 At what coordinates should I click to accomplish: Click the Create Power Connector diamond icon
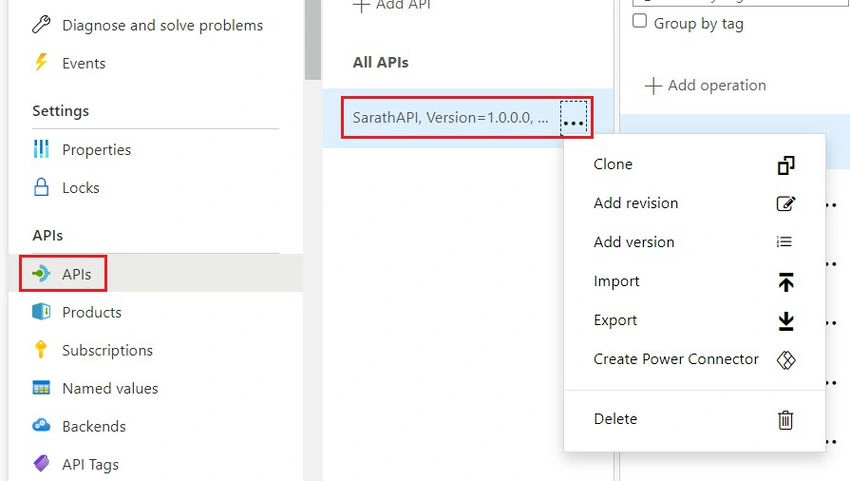click(785, 360)
